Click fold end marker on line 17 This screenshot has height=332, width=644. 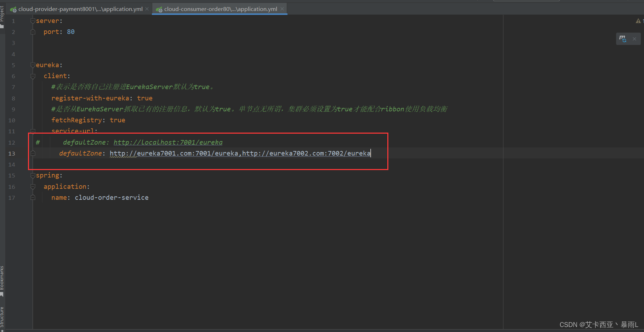[33, 198]
